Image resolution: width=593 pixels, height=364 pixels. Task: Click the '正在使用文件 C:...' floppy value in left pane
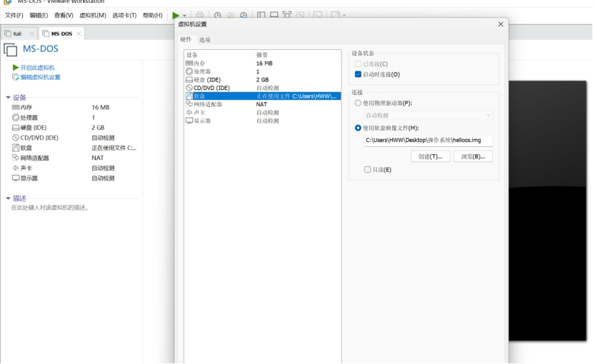click(x=114, y=148)
